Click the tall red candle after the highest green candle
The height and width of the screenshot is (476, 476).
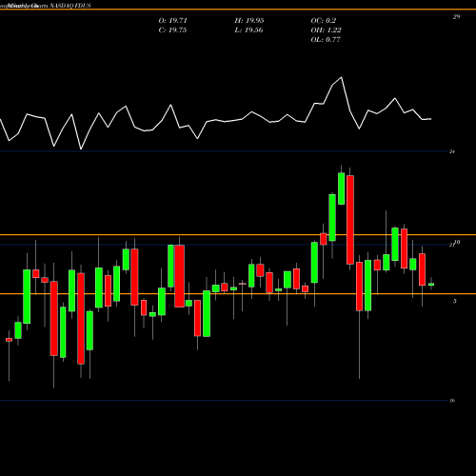click(x=350, y=220)
